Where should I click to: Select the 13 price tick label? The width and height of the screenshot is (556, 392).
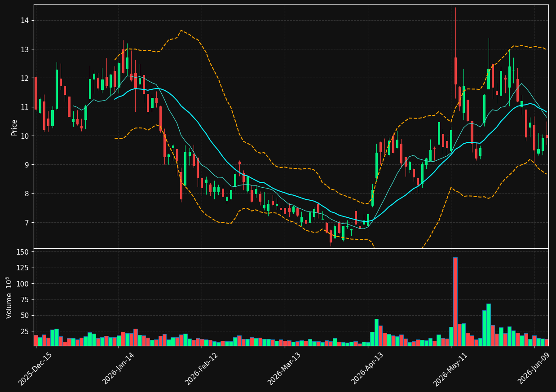[x=25, y=49]
